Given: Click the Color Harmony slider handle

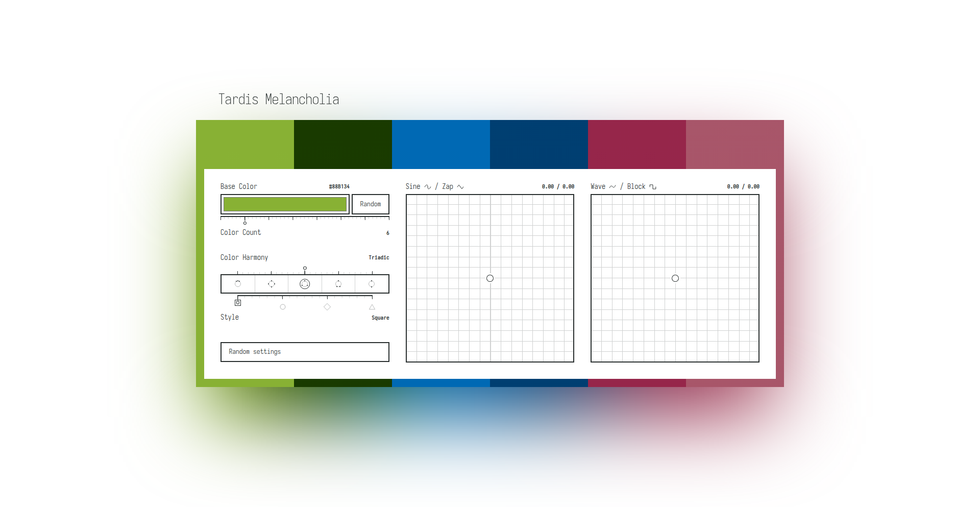Looking at the screenshot, I should pyautogui.click(x=305, y=268).
